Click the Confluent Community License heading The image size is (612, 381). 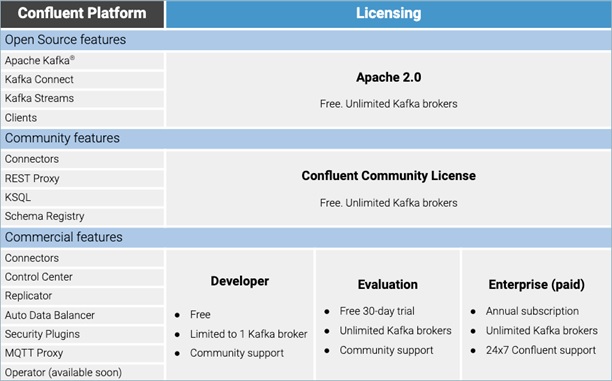coord(389,176)
